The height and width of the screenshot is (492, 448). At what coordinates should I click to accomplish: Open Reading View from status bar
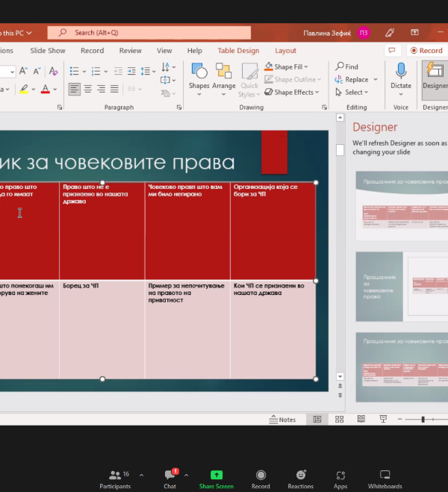[x=361, y=420]
